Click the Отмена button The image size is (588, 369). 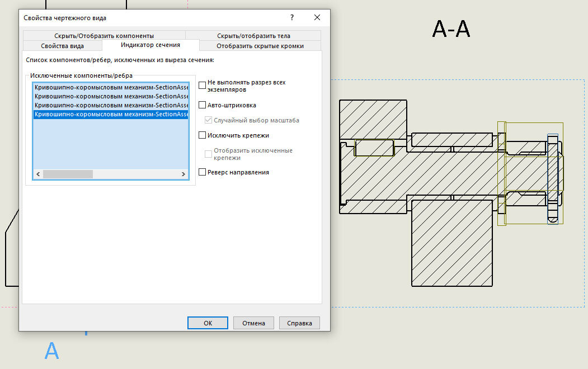[253, 323]
